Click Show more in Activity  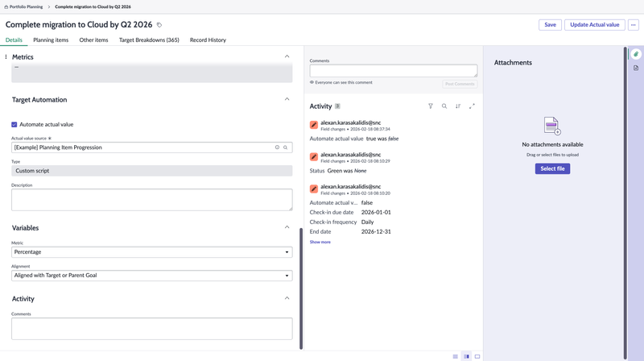tap(320, 242)
